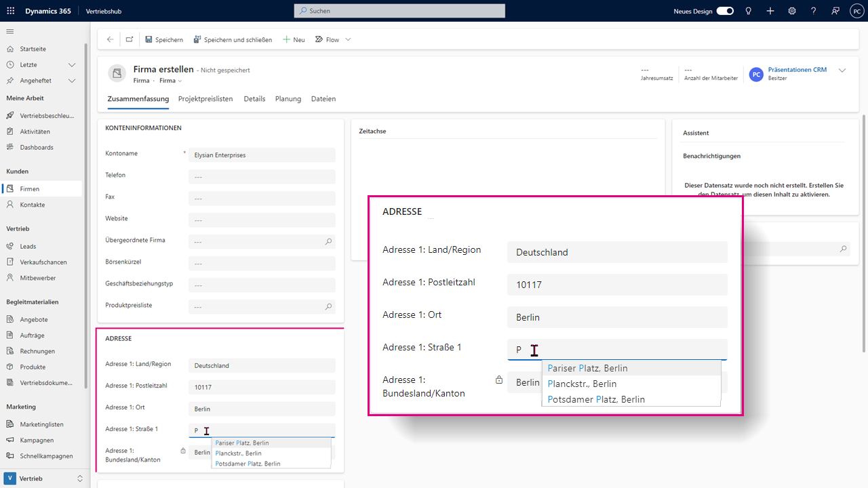The height and width of the screenshot is (488, 868).
Task: Click the plus quick-create icon in header
Action: [770, 12]
